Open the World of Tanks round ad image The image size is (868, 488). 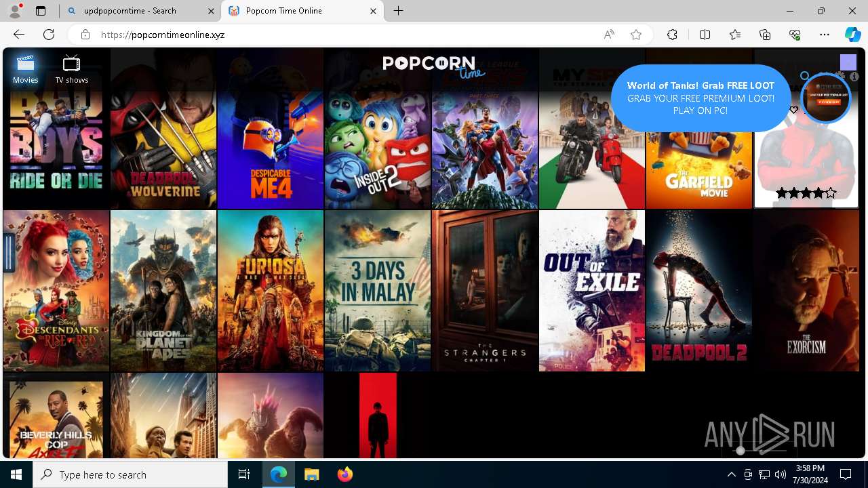point(825,98)
